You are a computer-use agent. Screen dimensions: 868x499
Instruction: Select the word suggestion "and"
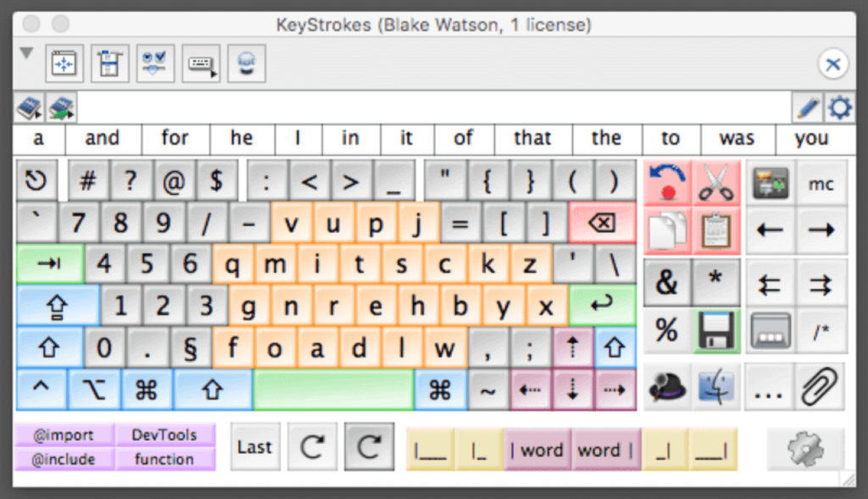pos(103,138)
